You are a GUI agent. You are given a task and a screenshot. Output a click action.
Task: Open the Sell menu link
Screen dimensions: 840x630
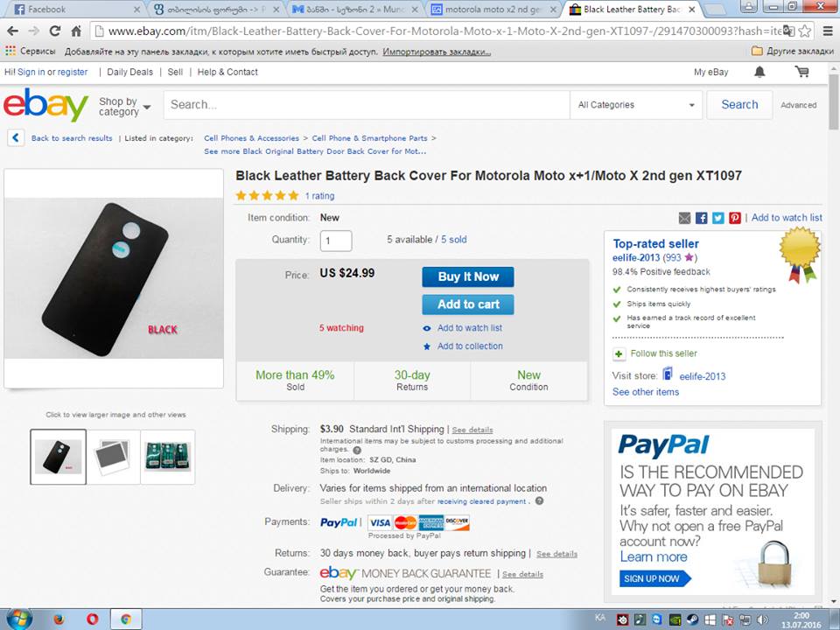175,72
